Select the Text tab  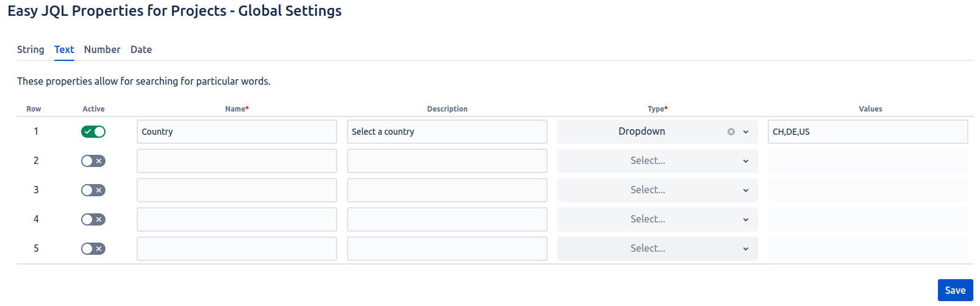tap(64, 49)
